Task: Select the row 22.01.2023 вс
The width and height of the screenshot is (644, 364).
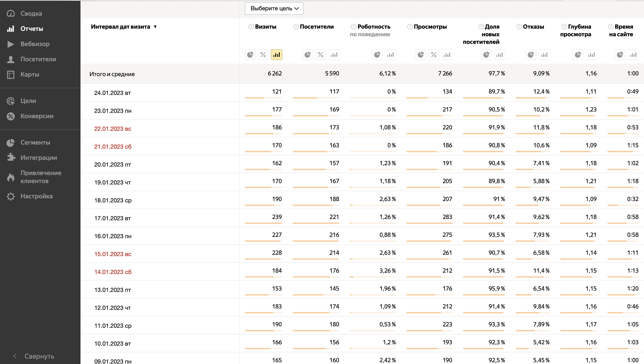Action: (362, 128)
